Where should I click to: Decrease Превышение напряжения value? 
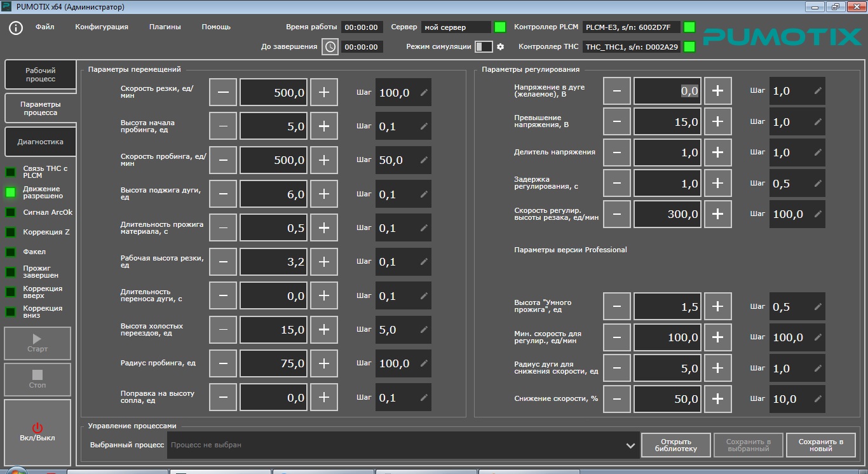(x=617, y=122)
